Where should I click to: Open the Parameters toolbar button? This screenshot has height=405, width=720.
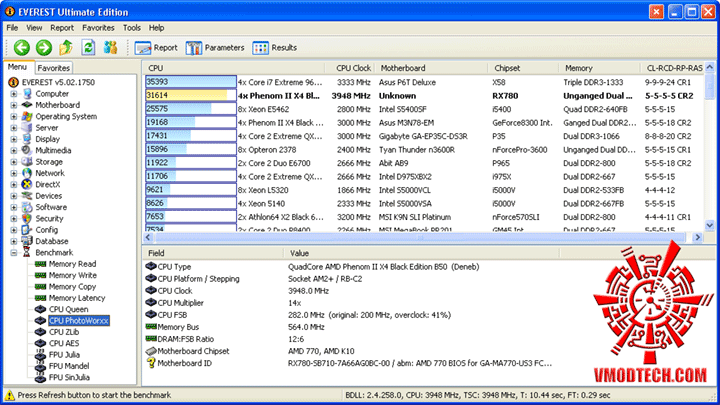[x=215, y=48]
